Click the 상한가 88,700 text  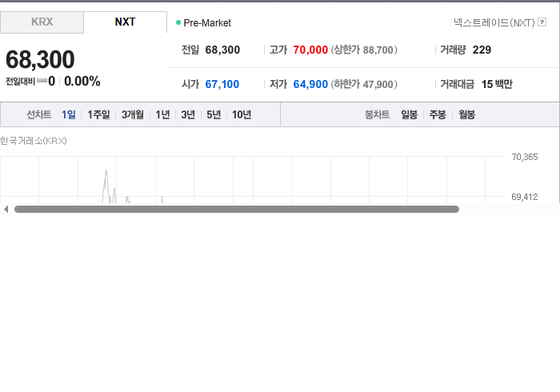click(364, 50)
